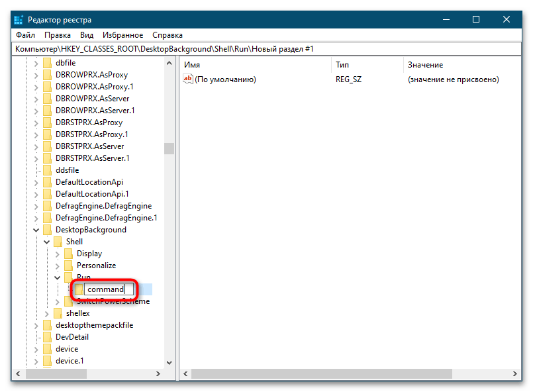Click the tree pane scroll down arrow
533x392 pixels.
click(x=169, y=363)
